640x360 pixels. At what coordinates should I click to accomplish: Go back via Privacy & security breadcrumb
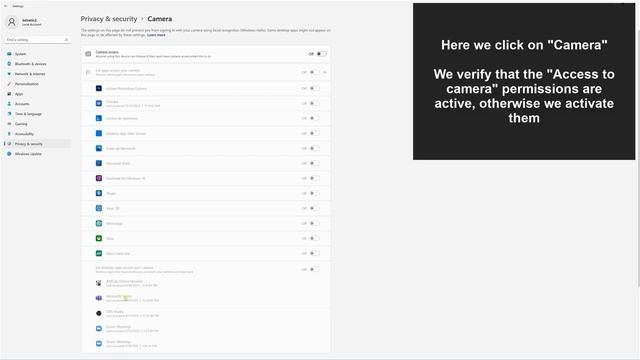click(109, 19)
